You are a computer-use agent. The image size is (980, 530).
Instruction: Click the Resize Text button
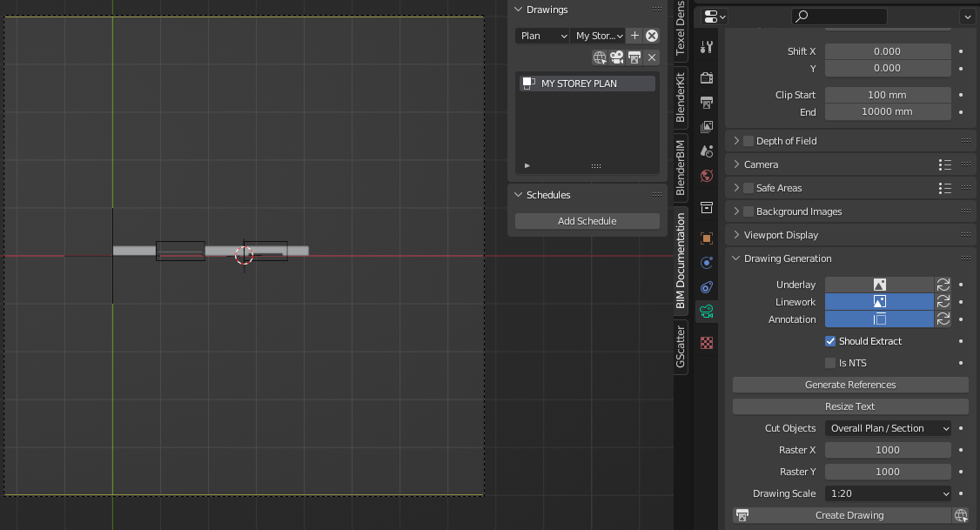point(850,406)
